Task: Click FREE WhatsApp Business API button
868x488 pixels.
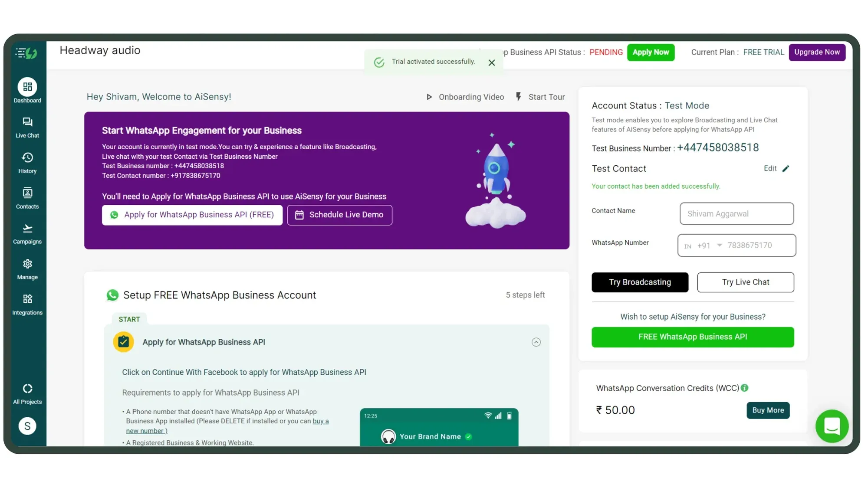Action: [693, 337]
